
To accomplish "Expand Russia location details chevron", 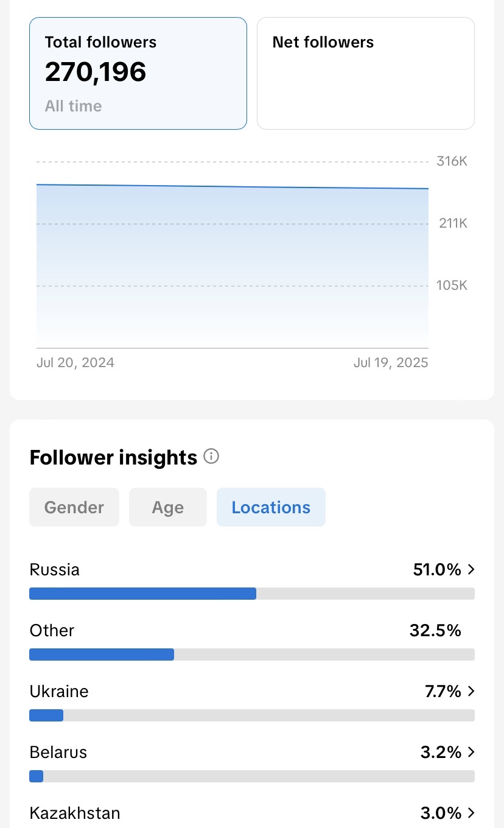I will click(471, 570).
